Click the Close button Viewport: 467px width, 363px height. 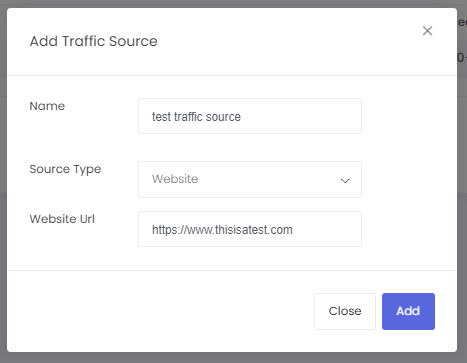tap(345, 311)
